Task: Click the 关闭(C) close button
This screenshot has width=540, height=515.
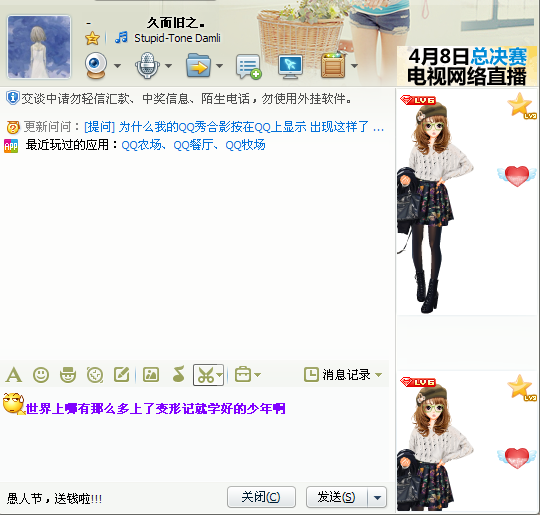Action: (x=261, y=497)
